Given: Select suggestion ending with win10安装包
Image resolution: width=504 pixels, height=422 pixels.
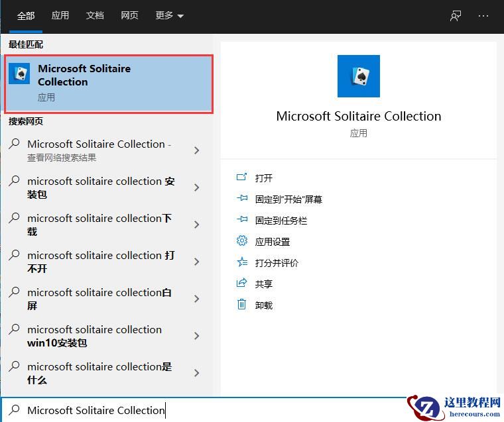Looking at the screenshot, I should click(94, 336).
